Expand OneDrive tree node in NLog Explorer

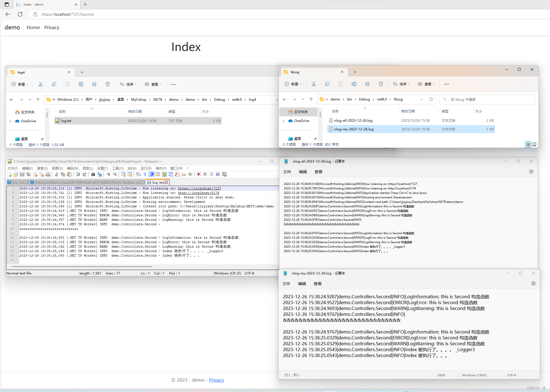(x=284, y=121)
